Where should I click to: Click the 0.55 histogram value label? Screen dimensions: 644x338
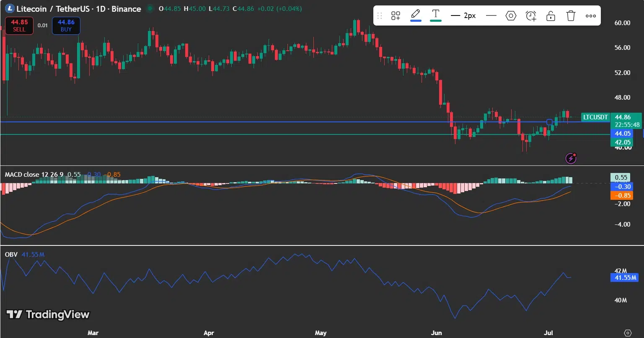tap(621, 178)
